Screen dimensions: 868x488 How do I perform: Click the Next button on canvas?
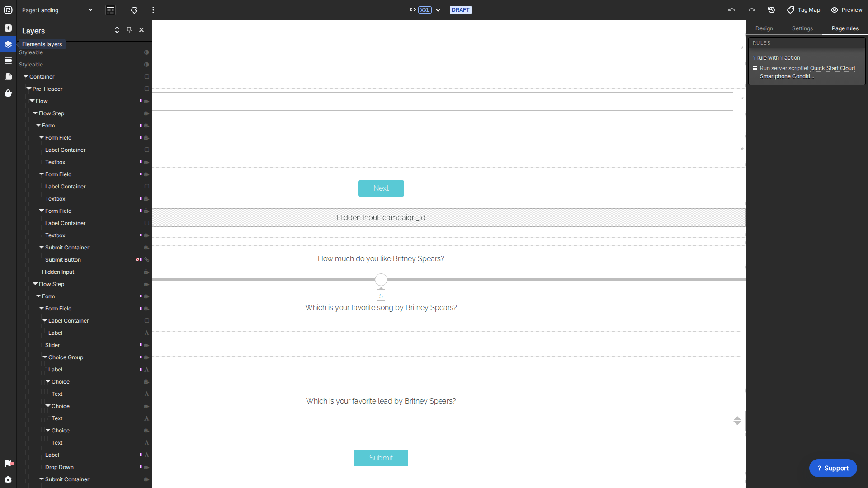pos(381,188)
